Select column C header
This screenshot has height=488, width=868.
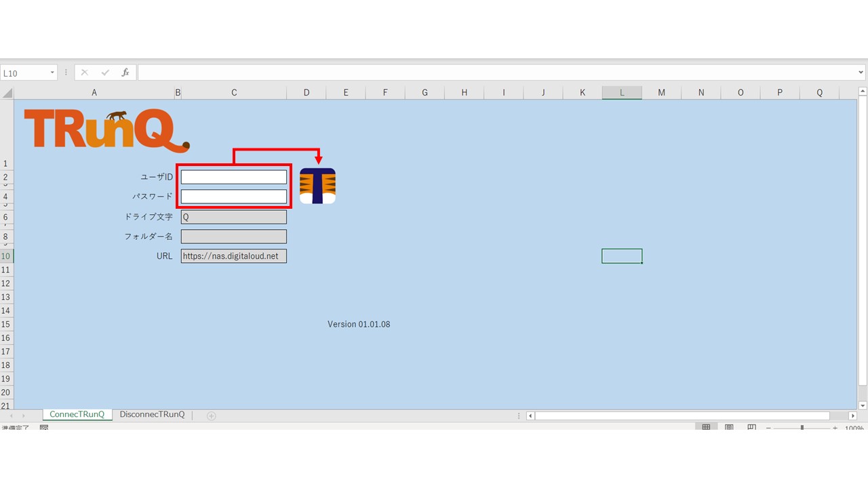[x=234, y=93]
